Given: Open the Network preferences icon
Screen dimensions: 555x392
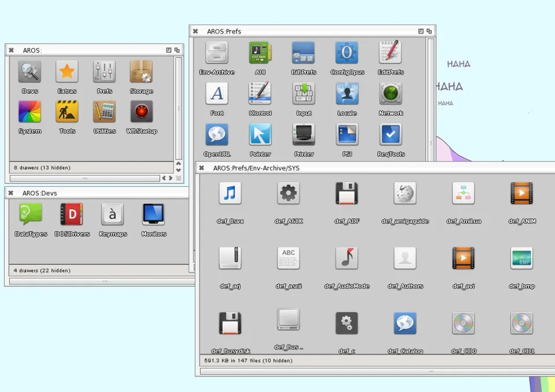Looking at the screenshot, I should [391, 94].
